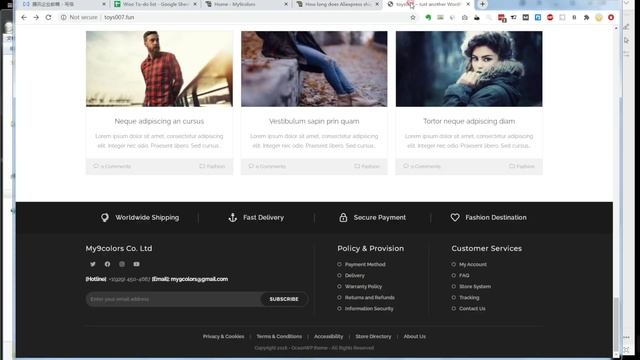Go back using browser back arrow
The height and width of the screenshot is (360, 640).
point(24,18)
